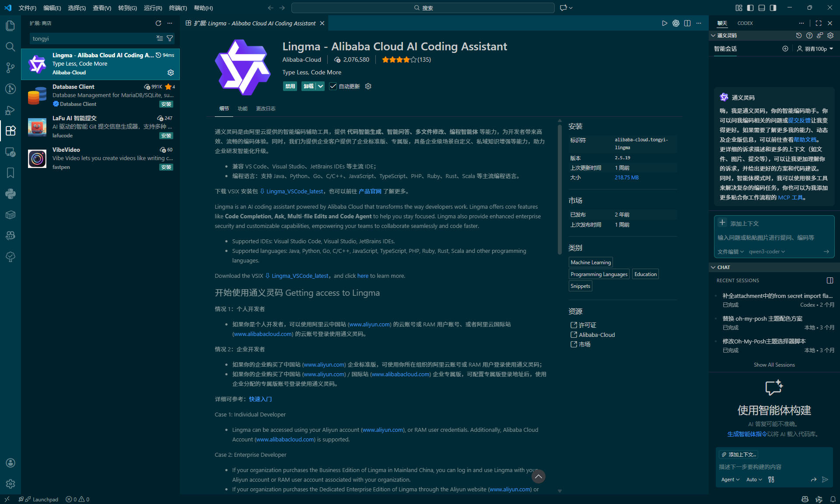This screenshot has height=504, width=840.
Task: Open the 终端(T) menu
Action: coord(178,8)
